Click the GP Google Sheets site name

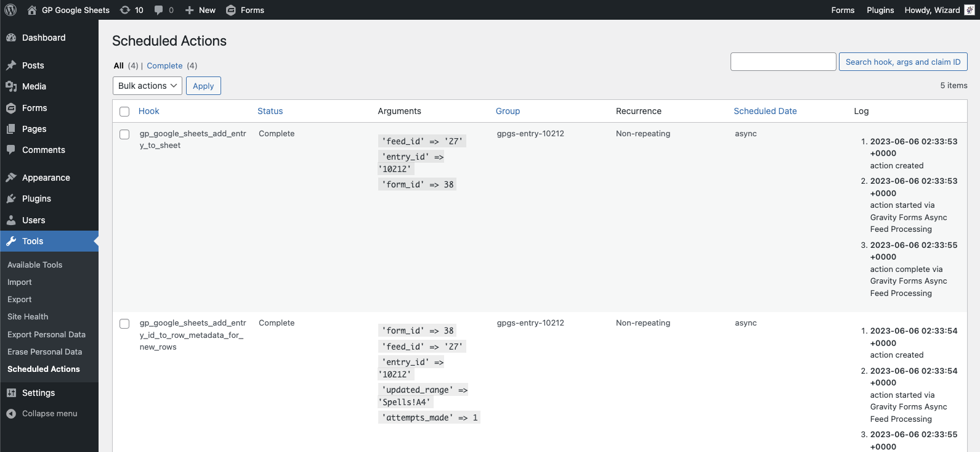tap(76, 10)
